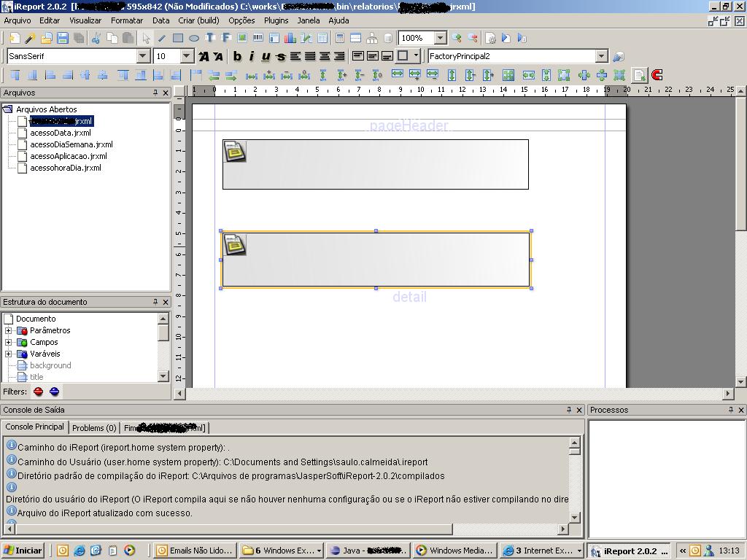747x560 pixels.
Task: Align text left
Action: click(295, 56)
